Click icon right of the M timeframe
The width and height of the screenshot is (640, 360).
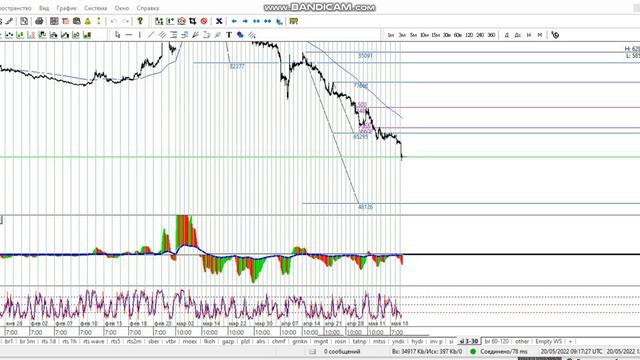coord(555,35)
